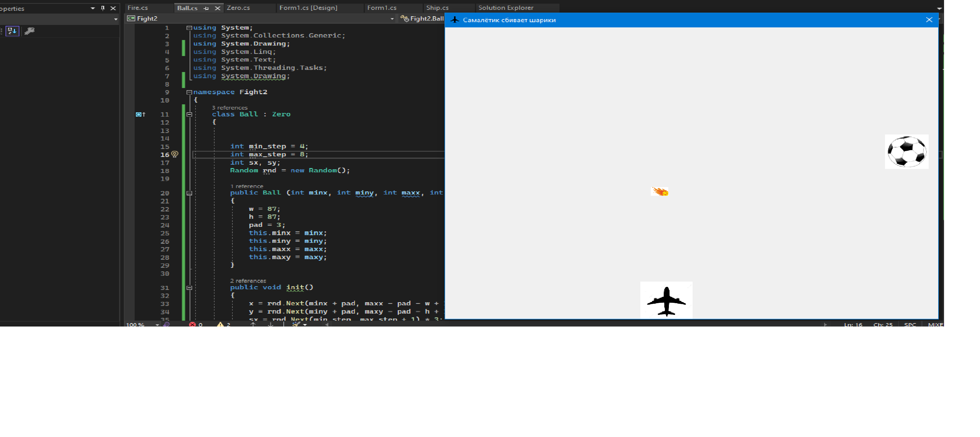Collapse the class Ball block

tap(189, 114)
